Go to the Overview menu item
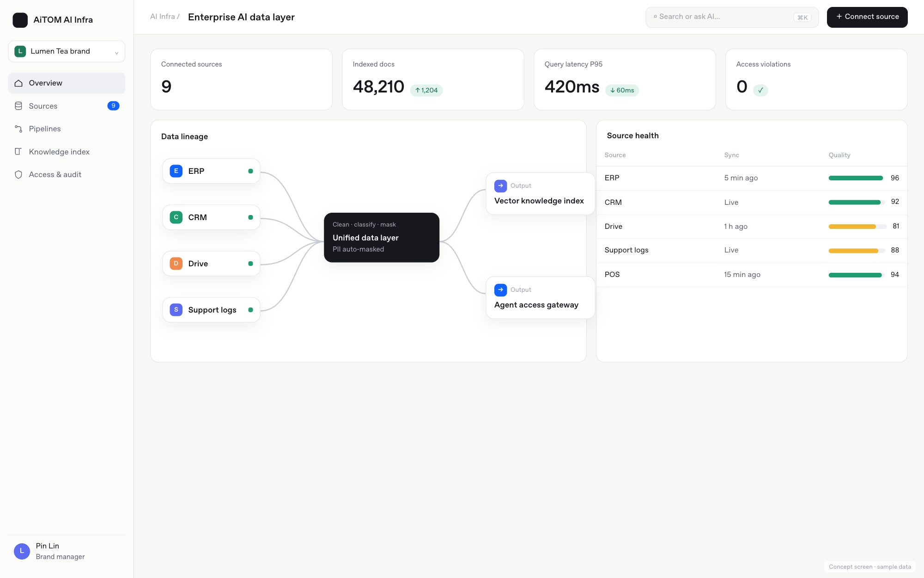924x578 pixels. [x=67, y=83]
